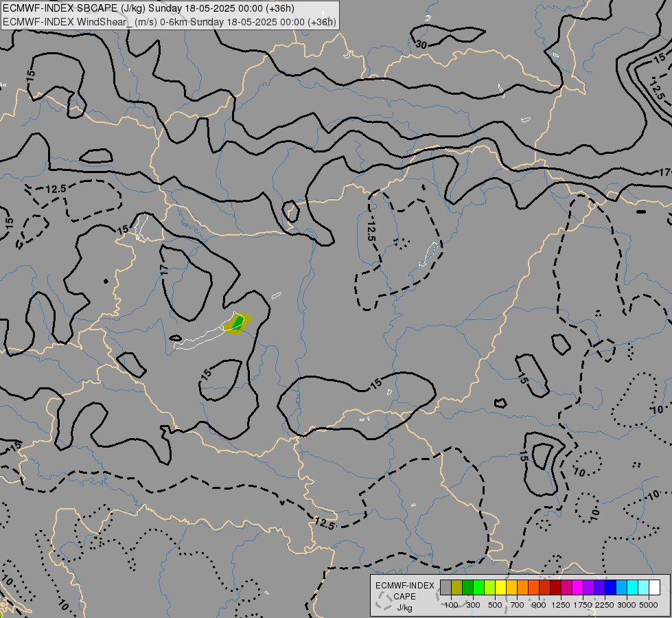672x618 pixels.
Task: Click the gray legend swatch below 100
Action: pos(445,588)
